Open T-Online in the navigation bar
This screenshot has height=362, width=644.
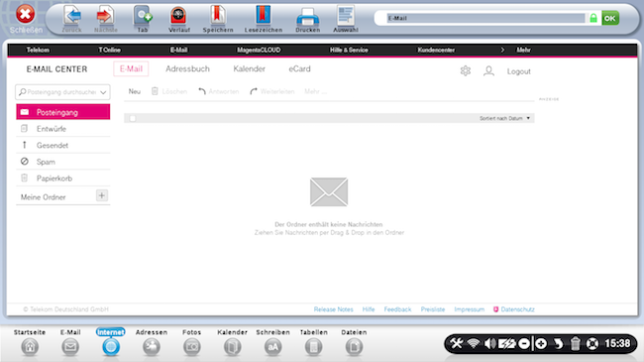[x=109, y=50]
